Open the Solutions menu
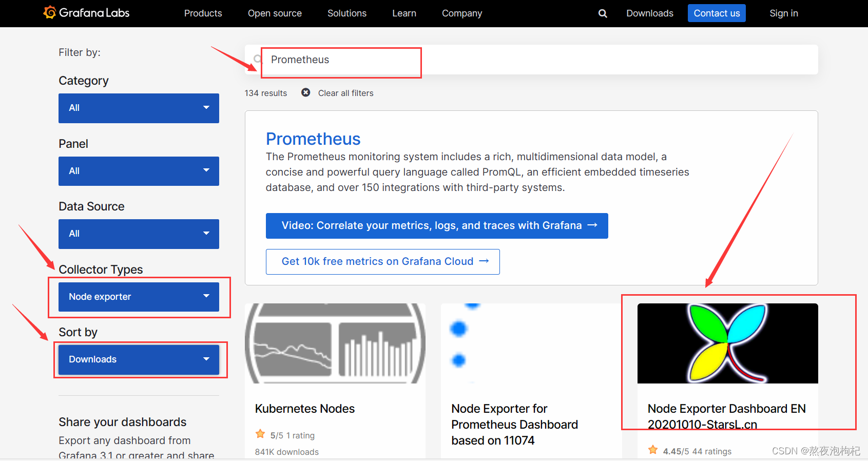The image size is (868, 461). (x=347, y=13)
